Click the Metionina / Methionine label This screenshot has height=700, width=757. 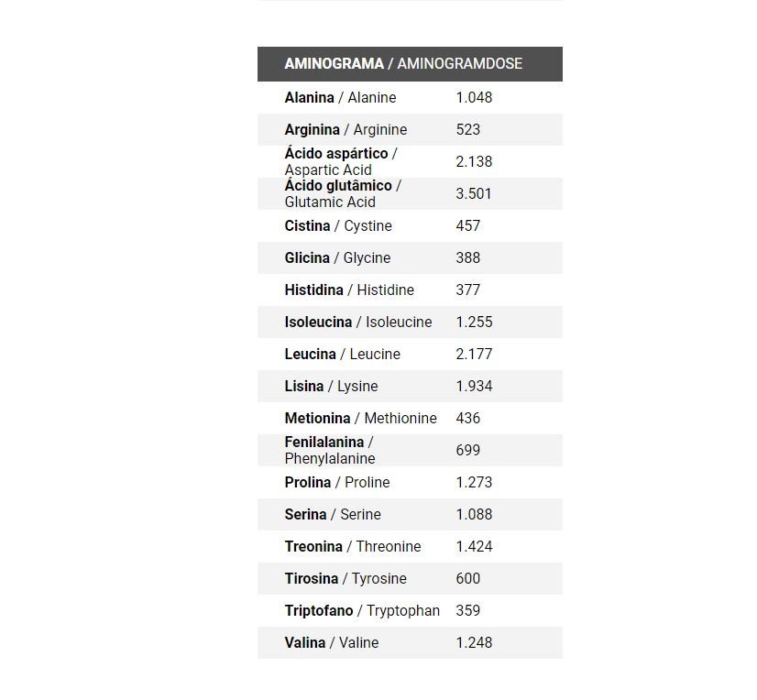click(x=360, y=419)
